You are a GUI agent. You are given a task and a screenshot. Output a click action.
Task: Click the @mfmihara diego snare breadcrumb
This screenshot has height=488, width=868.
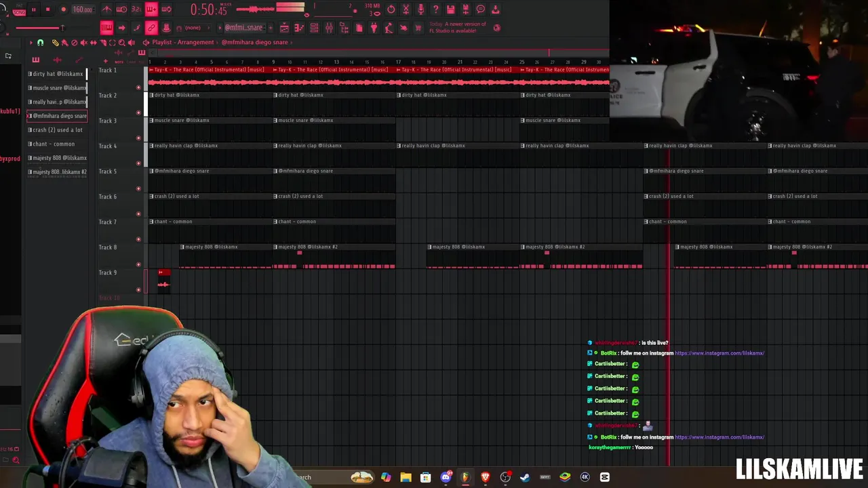(x=255, y=42)
